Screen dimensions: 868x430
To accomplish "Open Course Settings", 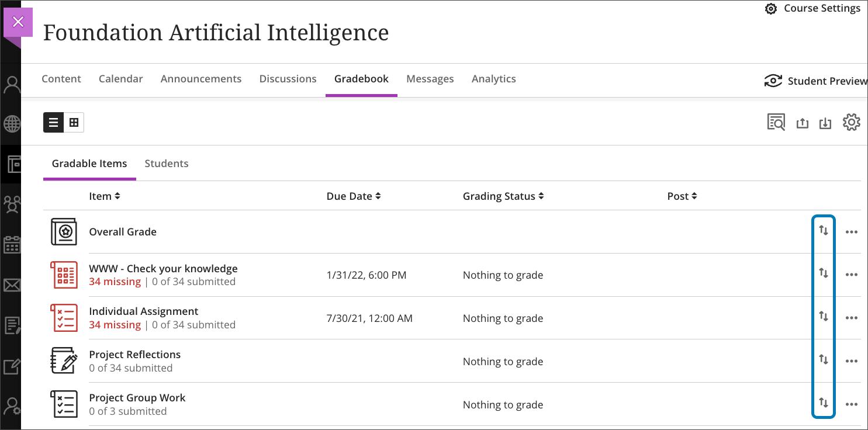I will pyautogui.click(x=812, y=8).
